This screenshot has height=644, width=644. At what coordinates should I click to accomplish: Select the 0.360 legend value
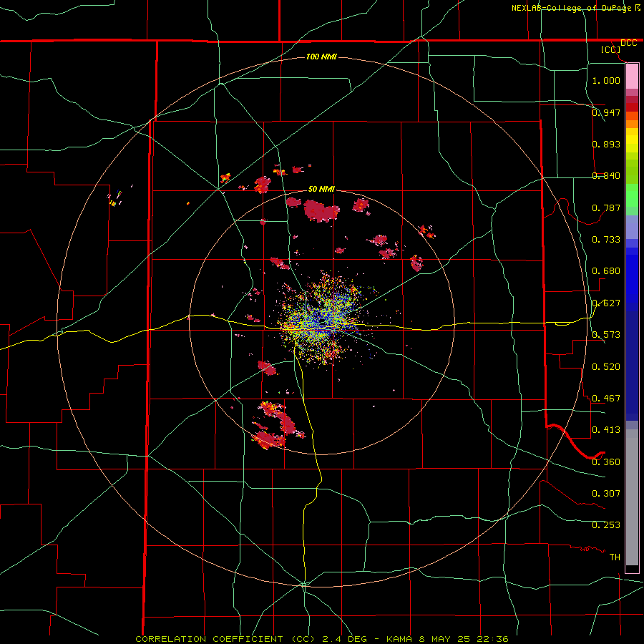click(x=606, y=462)
